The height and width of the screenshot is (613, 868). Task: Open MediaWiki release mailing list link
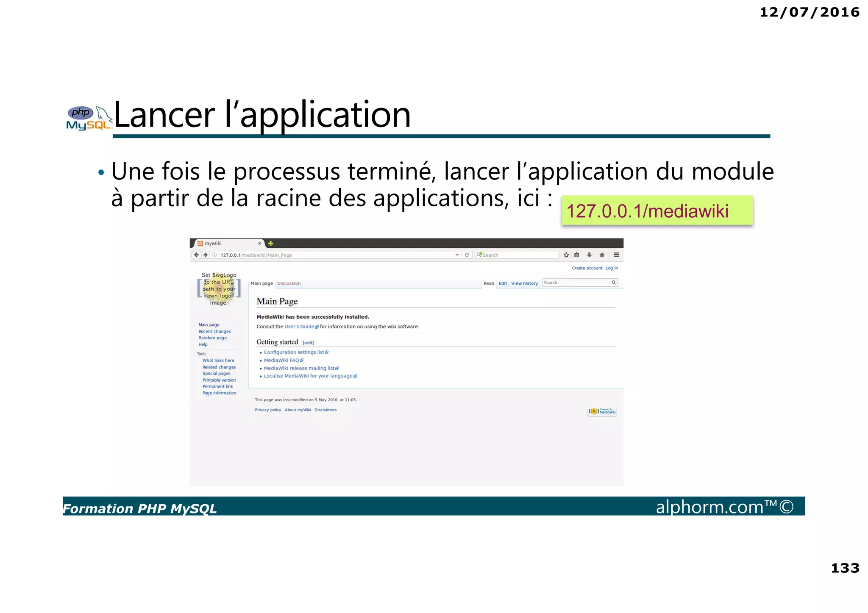[301, 369]
